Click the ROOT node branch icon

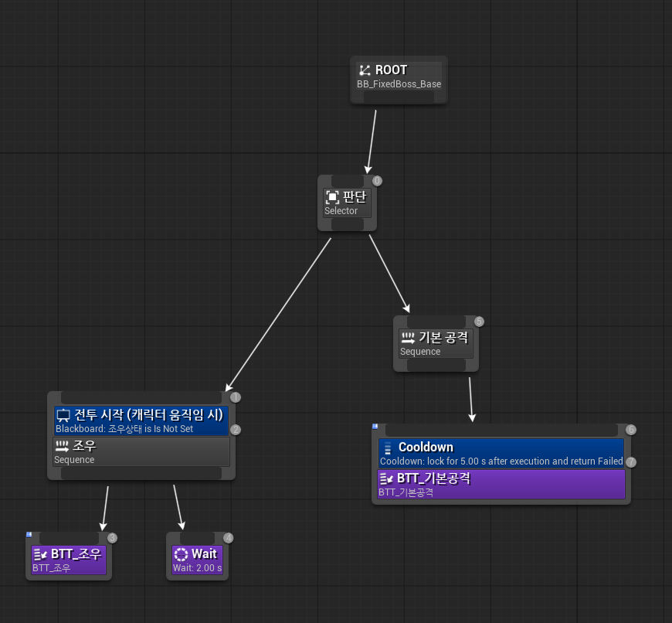tap(365, 70)
